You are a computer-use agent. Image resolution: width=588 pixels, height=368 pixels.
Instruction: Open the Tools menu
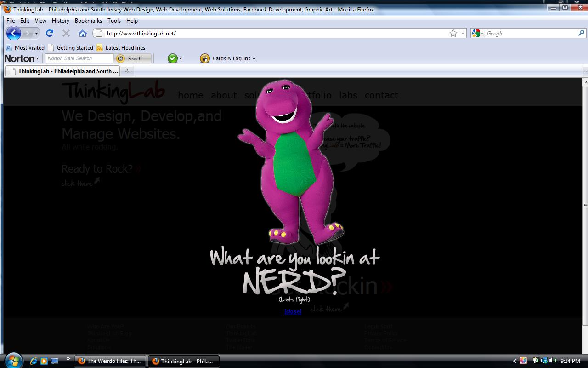114,21
